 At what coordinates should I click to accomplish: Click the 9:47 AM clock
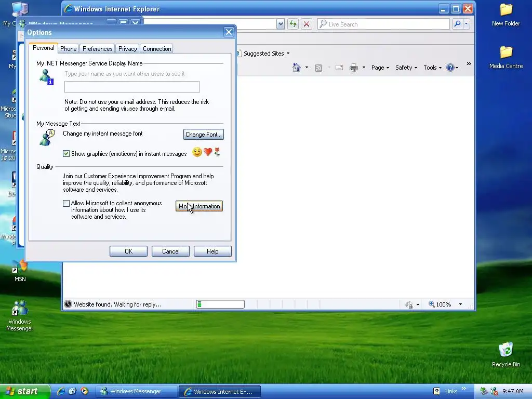[x=513, y=391]
